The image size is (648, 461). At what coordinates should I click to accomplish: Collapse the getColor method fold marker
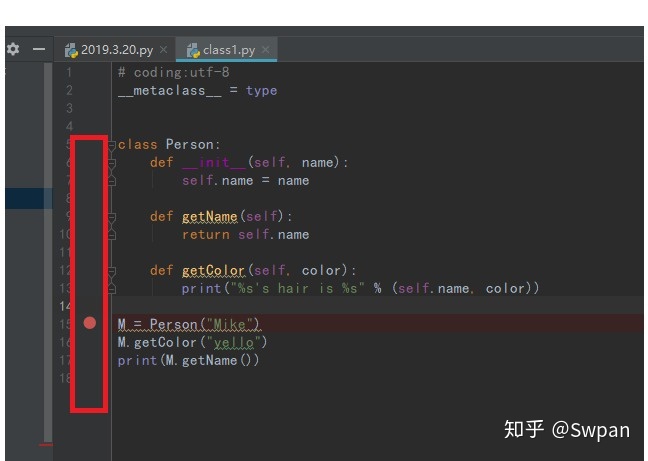(x=112, y=271)
